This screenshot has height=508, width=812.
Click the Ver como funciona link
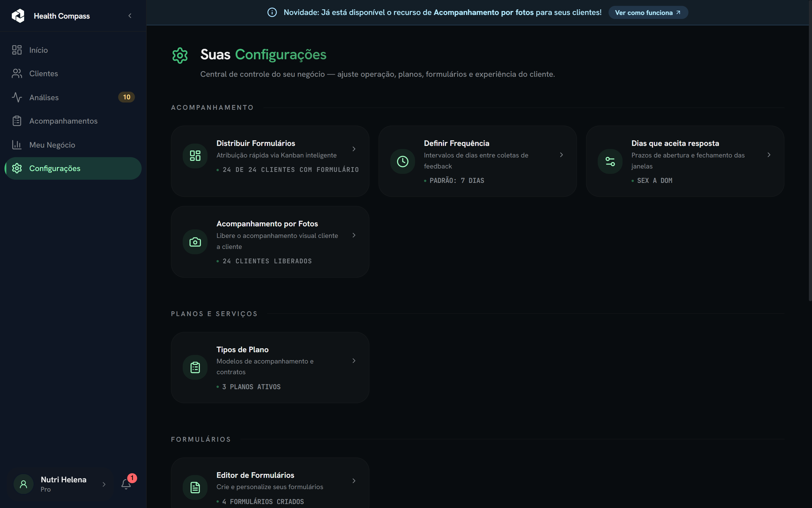click(x=648, y=12)
